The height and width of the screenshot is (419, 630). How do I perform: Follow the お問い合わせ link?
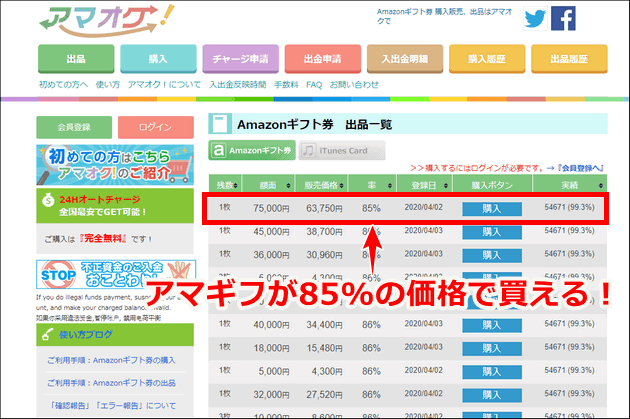tap(354, 84)
